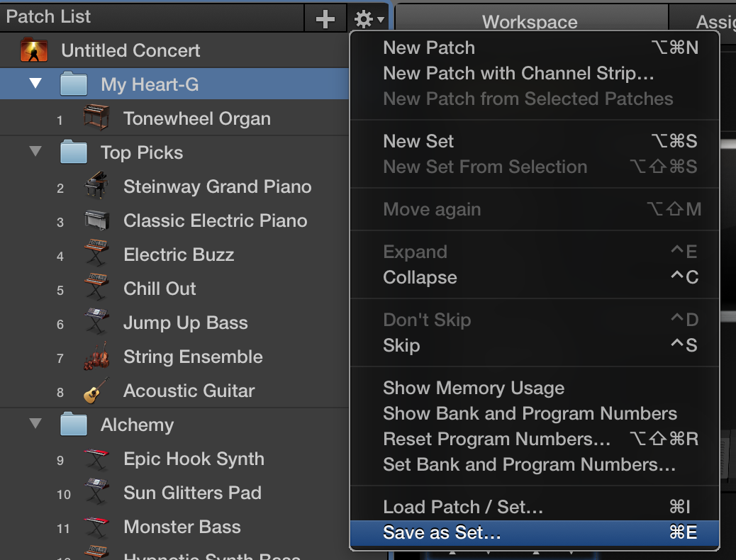Choose New Patch from menu
Image resolution: width=736 pixels, height=560 pixels.
coord(535,48)
